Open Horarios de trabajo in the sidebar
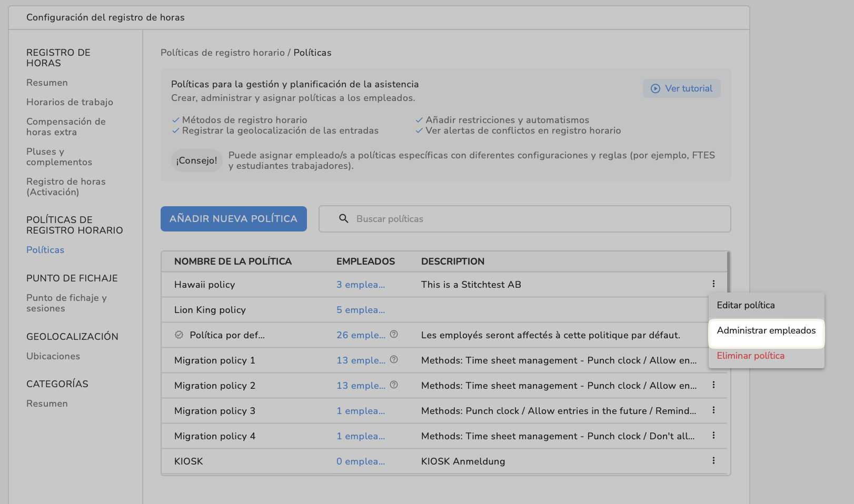This screenshot has height=504, width=854. click(x=69, y=102)
